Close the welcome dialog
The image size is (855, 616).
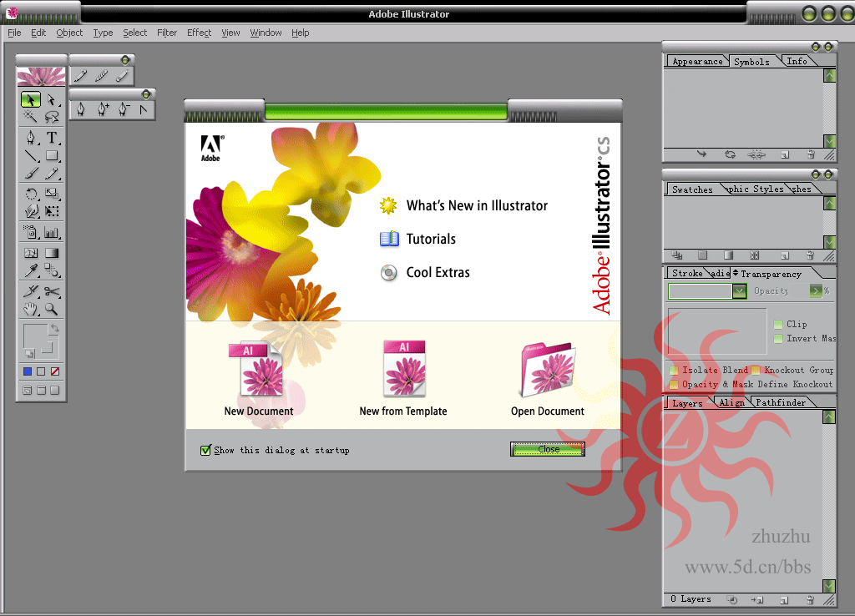(x=548, y=449)
